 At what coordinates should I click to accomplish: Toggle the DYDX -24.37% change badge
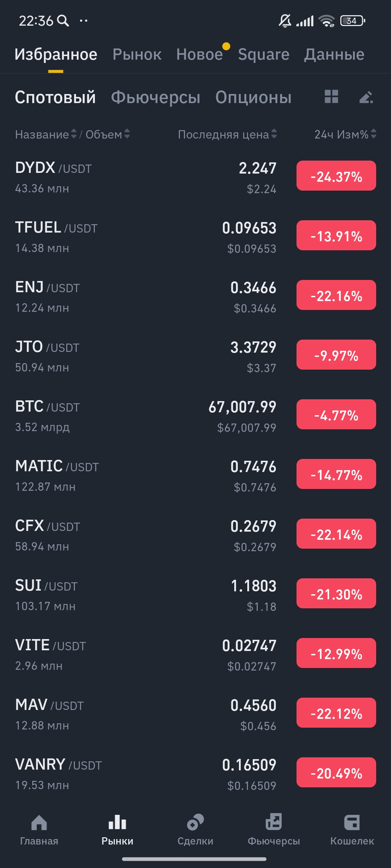(336, 176)
